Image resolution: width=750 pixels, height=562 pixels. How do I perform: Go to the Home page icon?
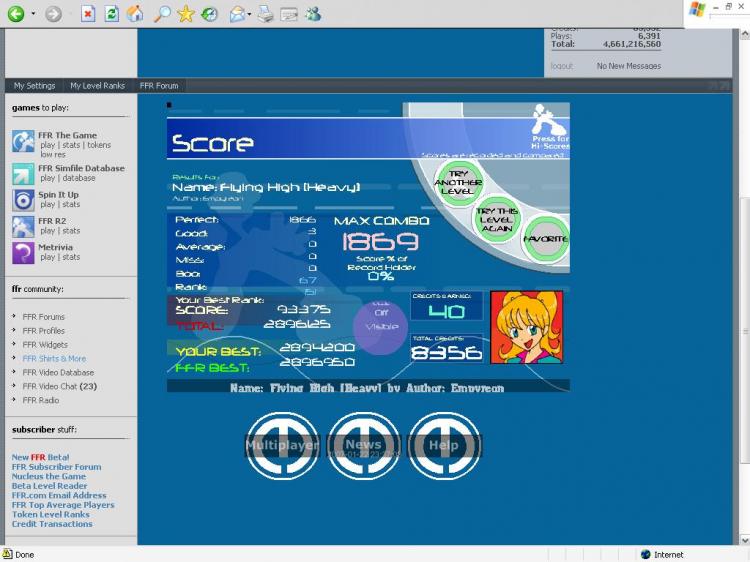pos(135,14)
